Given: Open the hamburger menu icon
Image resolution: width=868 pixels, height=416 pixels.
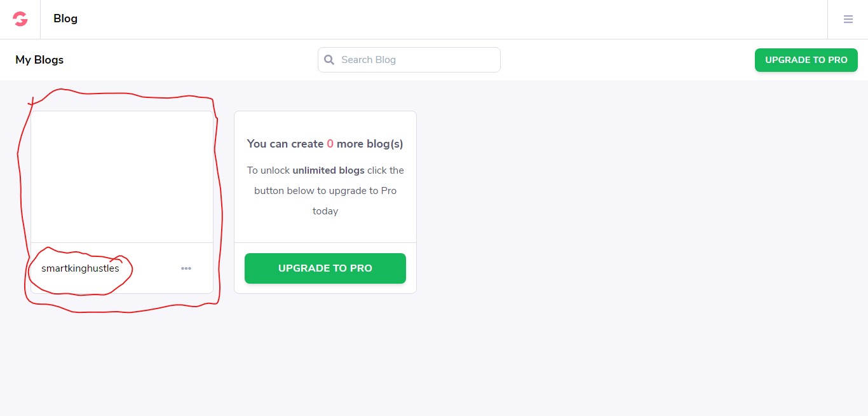Looking at the screenshot, I should tap(848, 19).
